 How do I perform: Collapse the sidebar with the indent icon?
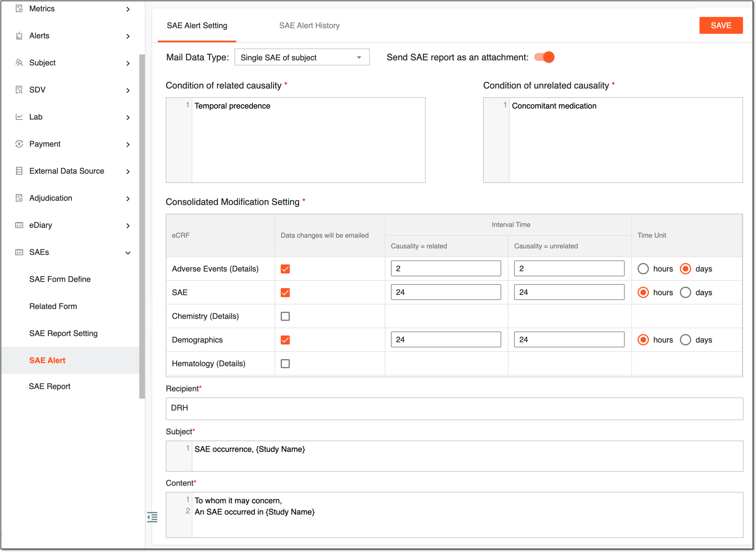pos(152,517)
